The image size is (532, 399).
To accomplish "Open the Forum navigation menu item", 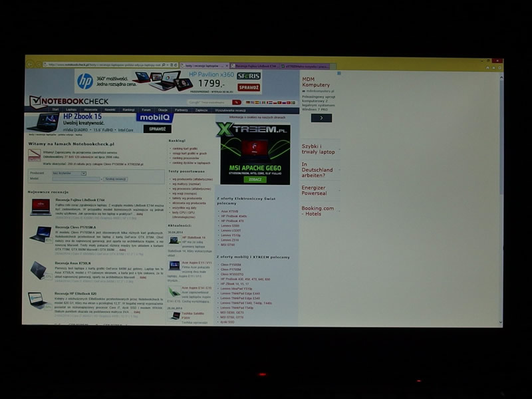I will tap(146, 110).
